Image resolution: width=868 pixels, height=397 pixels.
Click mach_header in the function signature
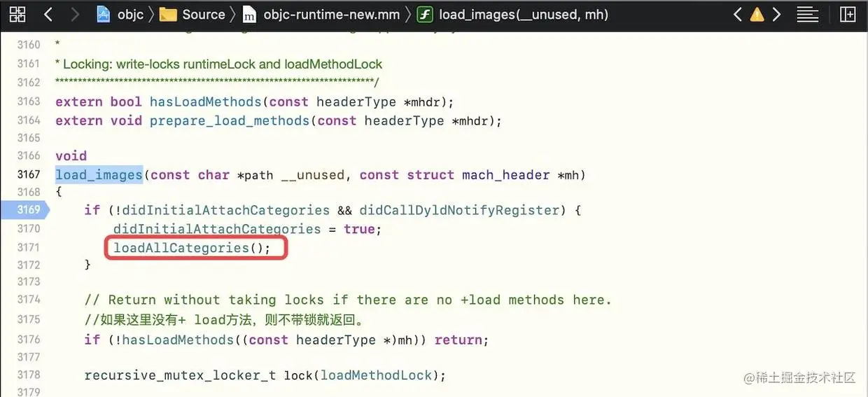coord(505,174)
